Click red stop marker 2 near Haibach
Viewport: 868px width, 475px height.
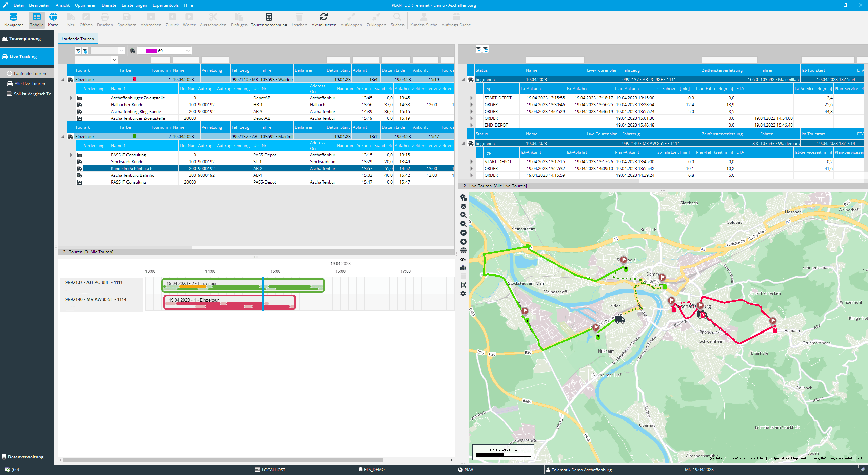coord(775,330)
